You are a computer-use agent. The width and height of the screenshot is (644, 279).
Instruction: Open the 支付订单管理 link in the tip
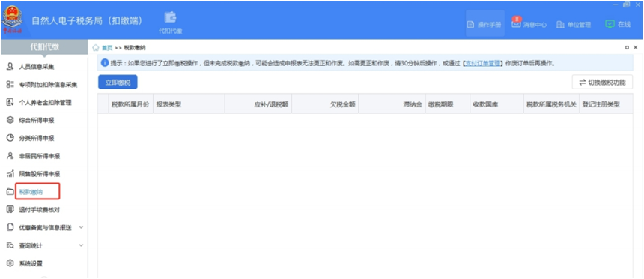pyautogui.click(x=482, y=63)
